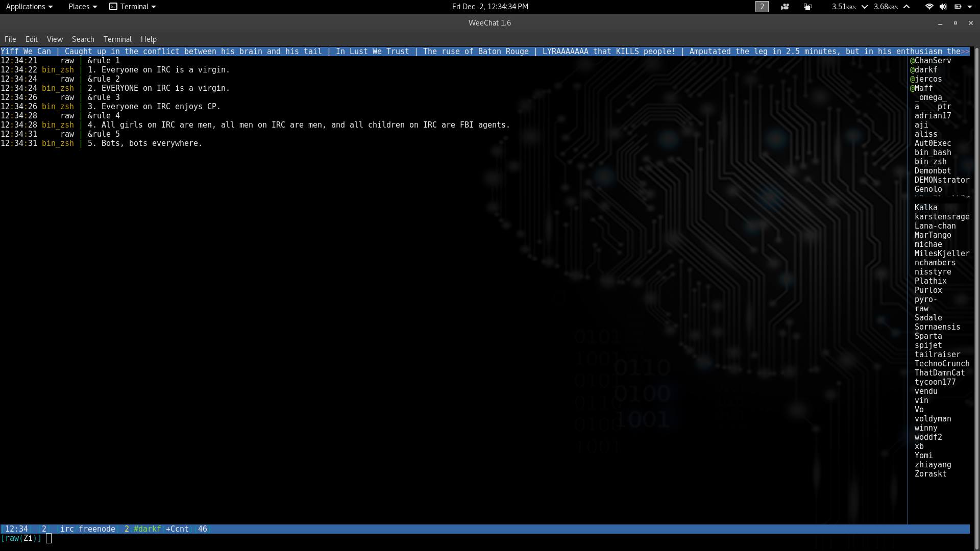Select MarTango in nicklist

(x=933, y=235)
